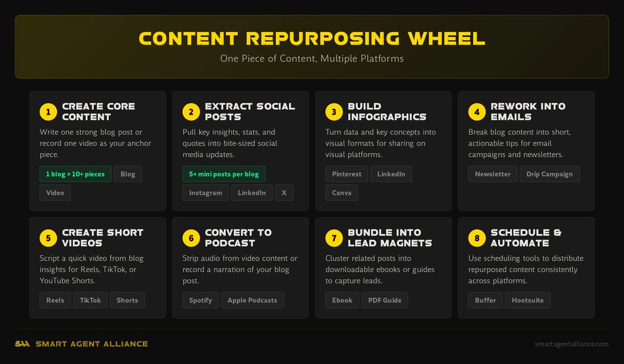Click the step 1 numbered badge

(48, 112)
